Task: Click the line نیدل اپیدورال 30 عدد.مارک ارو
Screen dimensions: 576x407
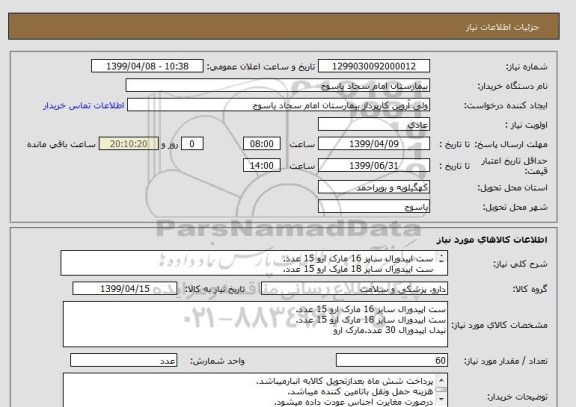Action: 389,330
